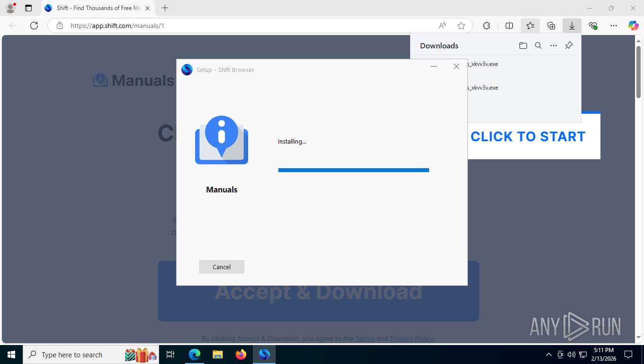The width and height of the screenshot is (644, 364).
Task: Open tab actions menu icon
Action: (x=28, y=8)
